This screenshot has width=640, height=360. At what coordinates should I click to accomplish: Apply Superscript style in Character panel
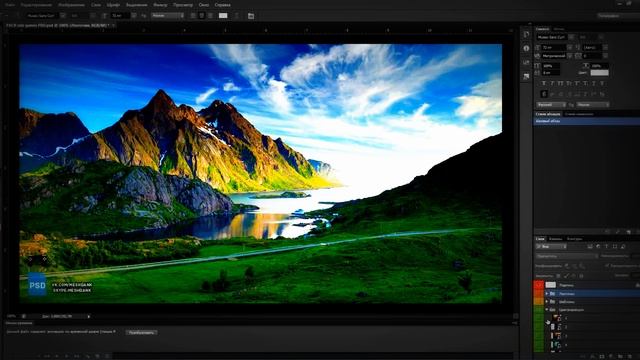pyautogui.click(x=577, y=83)
